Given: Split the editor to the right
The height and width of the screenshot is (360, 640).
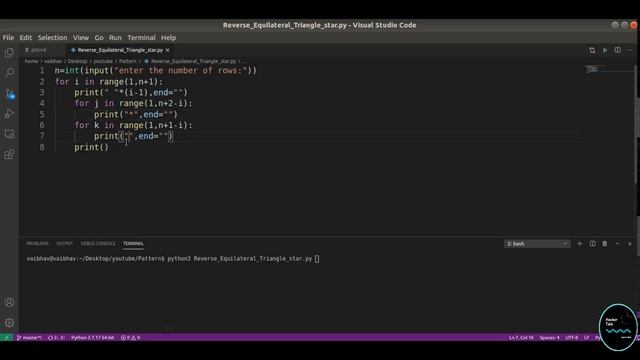Looking at the screenshot, I should pos(618,50).
